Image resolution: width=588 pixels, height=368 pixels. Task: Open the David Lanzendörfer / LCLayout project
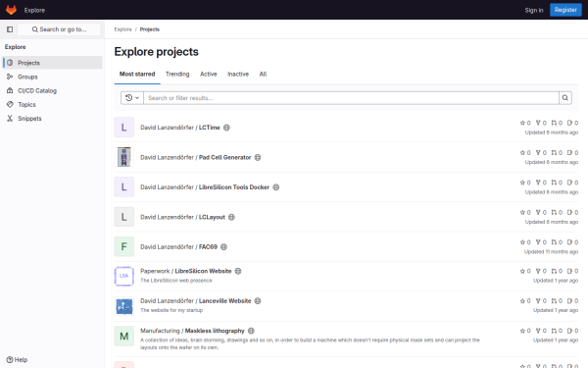point(182,217)
